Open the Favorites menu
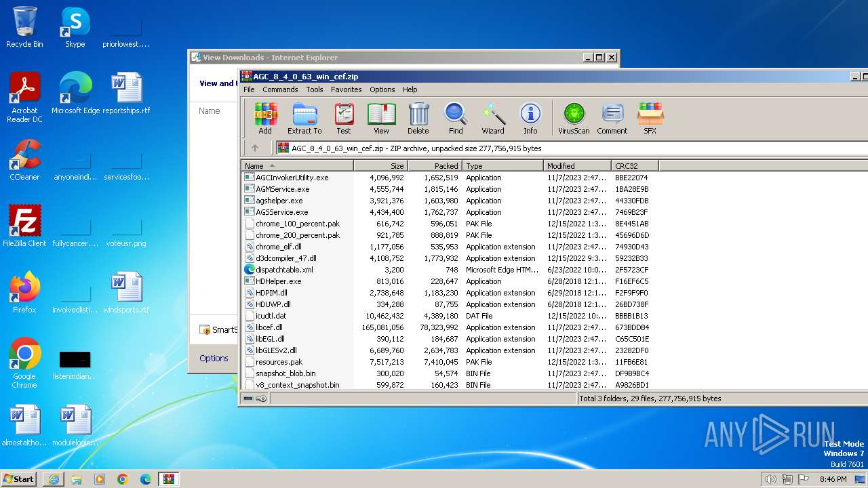This screenshot has height=488, width=868. [x=346, y=89]
